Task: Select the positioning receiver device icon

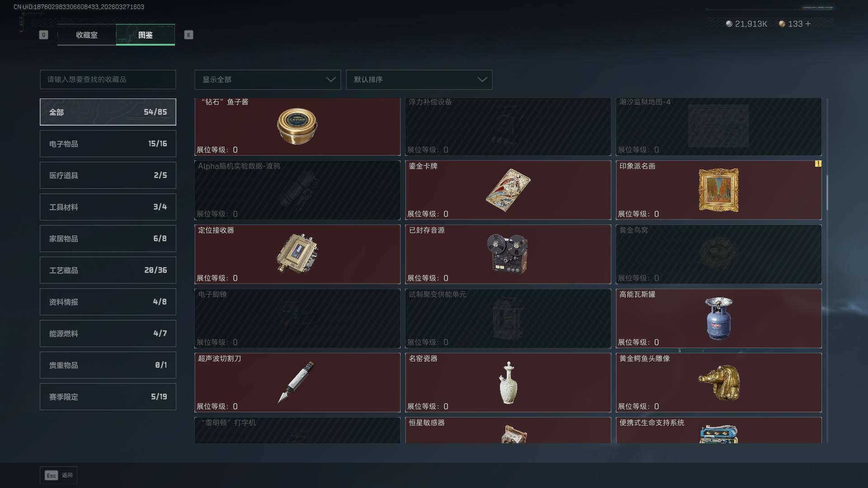Action: click(297, 253)
